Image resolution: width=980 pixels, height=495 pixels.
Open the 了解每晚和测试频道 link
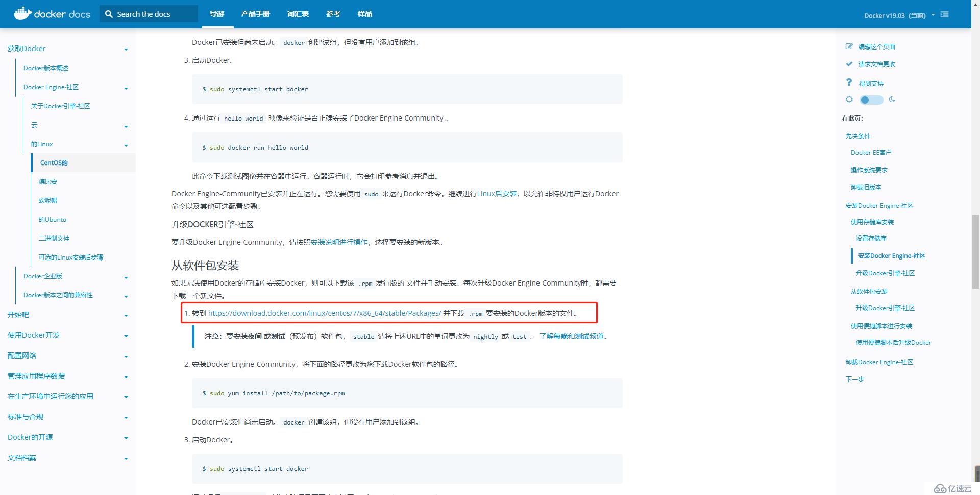point(571,336)
